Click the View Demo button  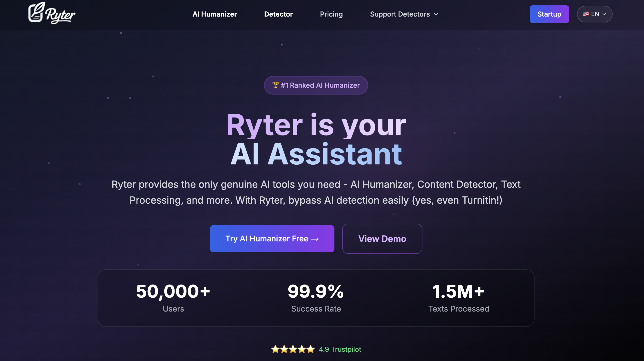[x=382, y=238]
